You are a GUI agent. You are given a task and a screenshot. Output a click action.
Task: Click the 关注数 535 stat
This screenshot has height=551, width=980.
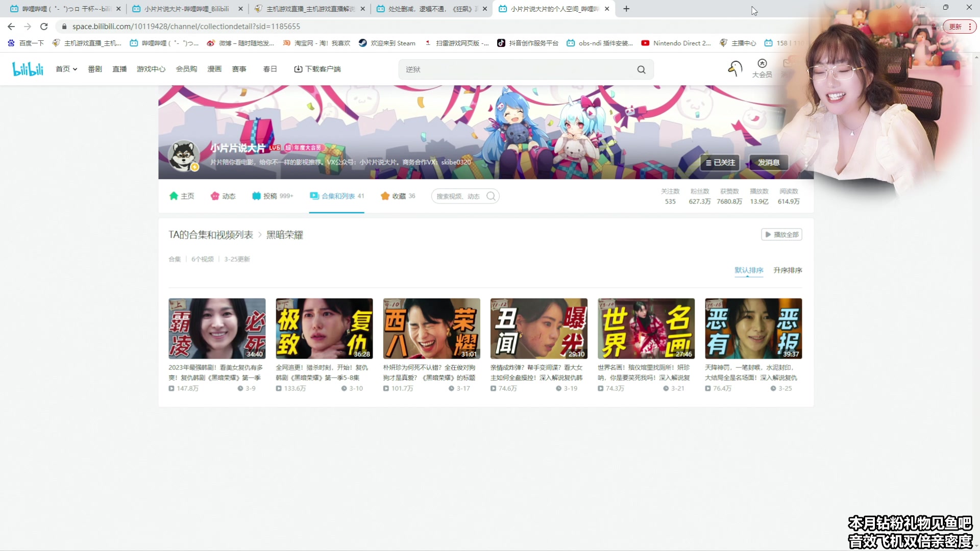670,196
